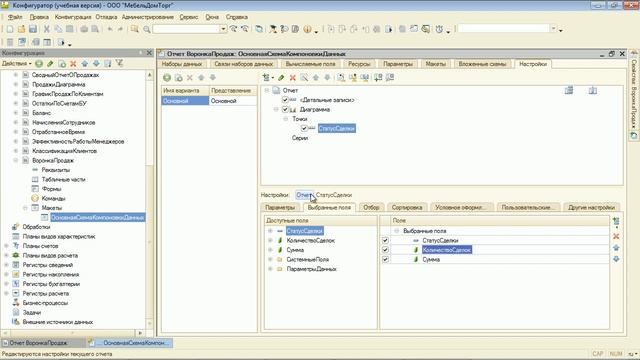Delete structure element with red X icon
640x360 pixels.
293,78
